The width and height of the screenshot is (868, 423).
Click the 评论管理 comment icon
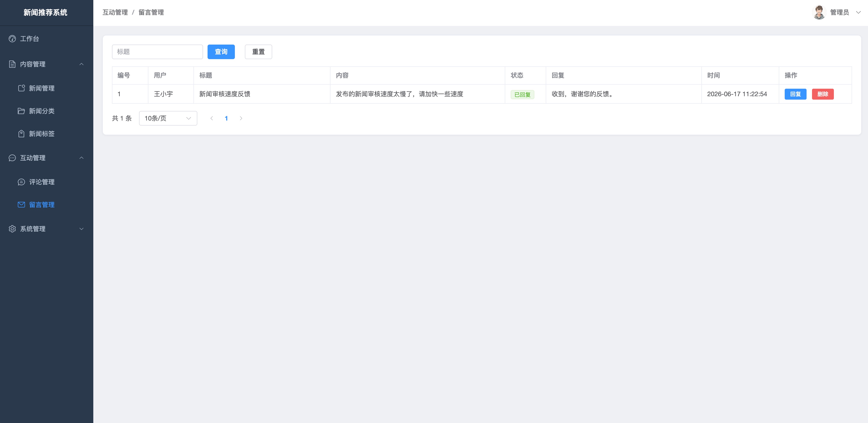pyautogui.click(x=21, y=182)
